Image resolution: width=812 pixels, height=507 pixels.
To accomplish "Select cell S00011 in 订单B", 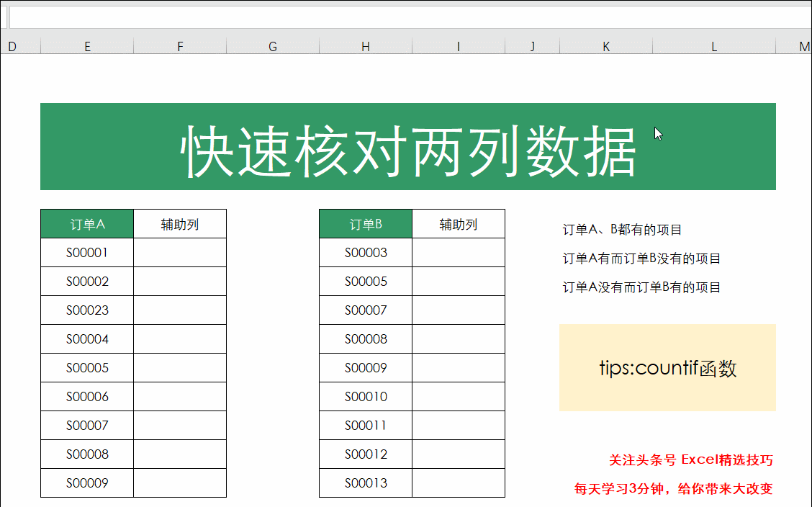I will [x=366, y=425].
